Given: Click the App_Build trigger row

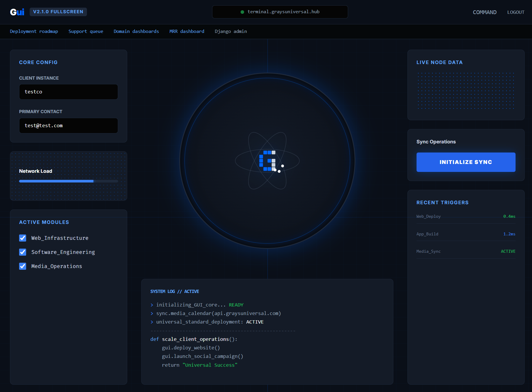Looking at the screenshot, I should point(466,234).
